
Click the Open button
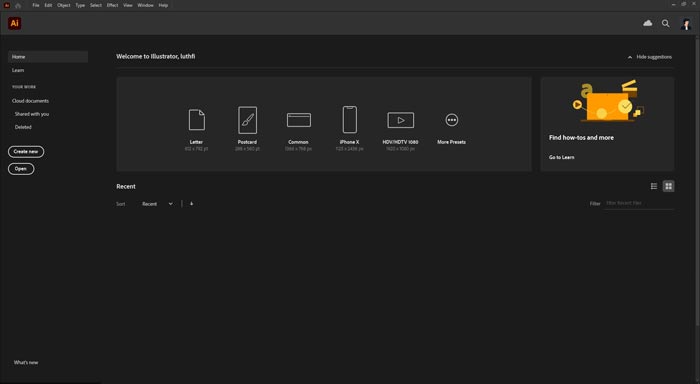(21, 169)
